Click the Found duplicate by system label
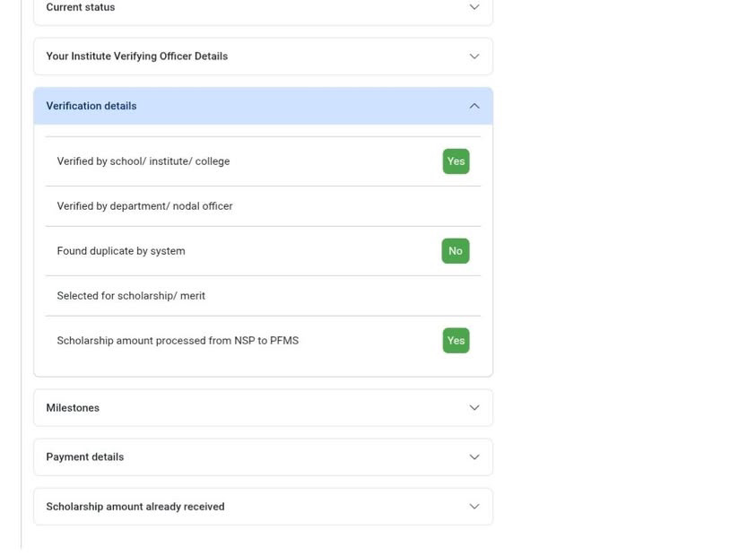This screenshot has height=556, width=756. (x=121, y=251)
